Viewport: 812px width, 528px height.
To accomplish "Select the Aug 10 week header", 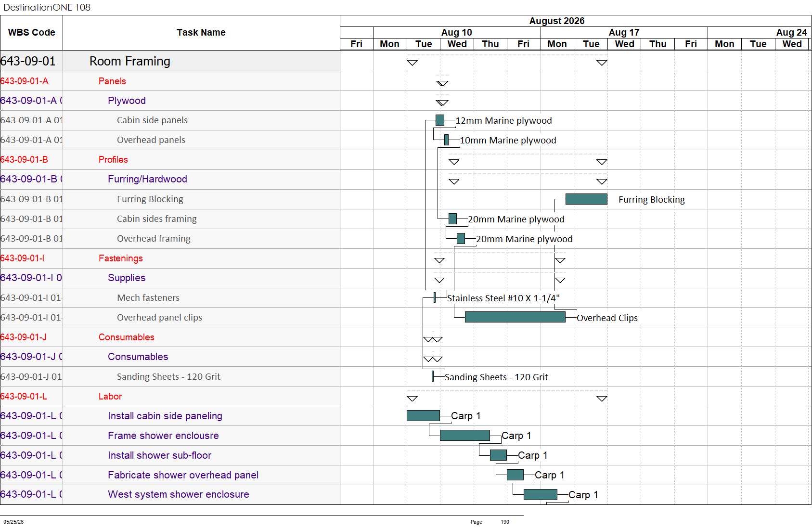I will [x=457, y=32].
